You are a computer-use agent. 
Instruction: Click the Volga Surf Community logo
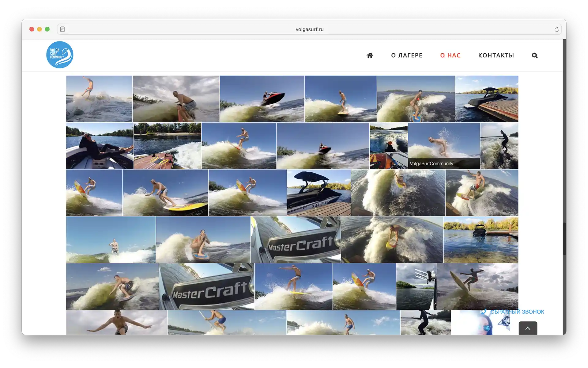point(60,55)
